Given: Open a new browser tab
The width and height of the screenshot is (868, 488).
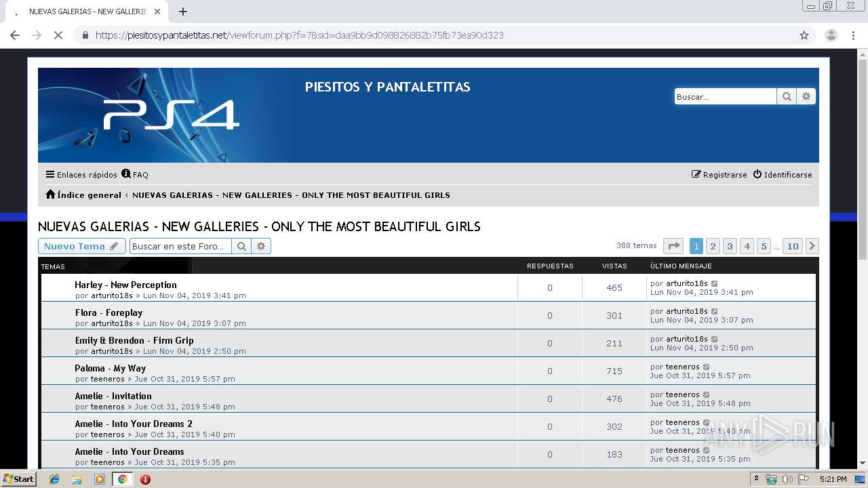Looking at the screenshot, I should click(183, 12).
